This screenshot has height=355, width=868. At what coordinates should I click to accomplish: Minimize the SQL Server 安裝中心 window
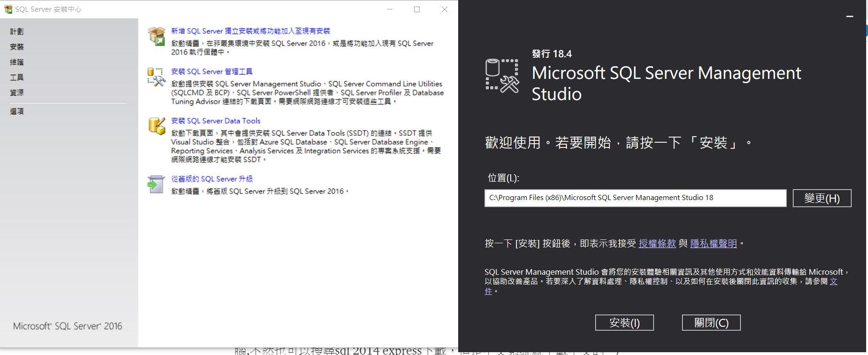tap(390, 9)
